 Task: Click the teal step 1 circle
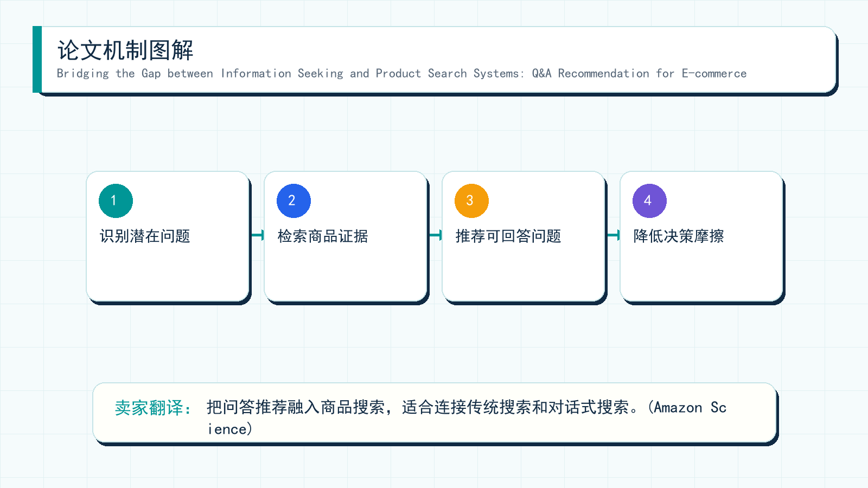[116, 201]
